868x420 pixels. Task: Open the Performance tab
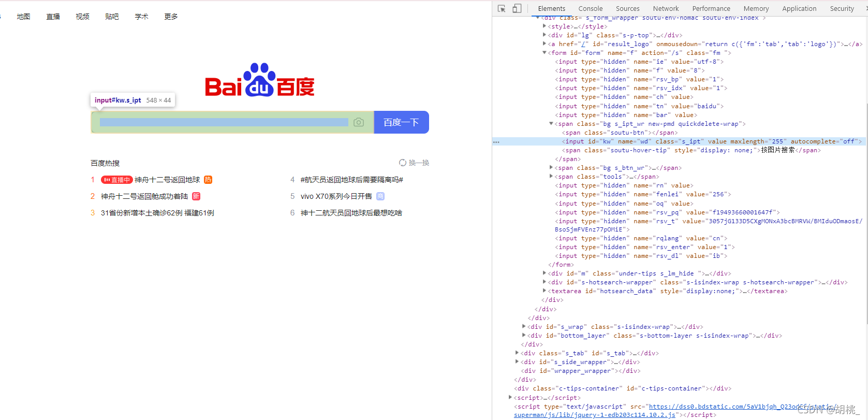pyautogui.click(x=711, y=8)
